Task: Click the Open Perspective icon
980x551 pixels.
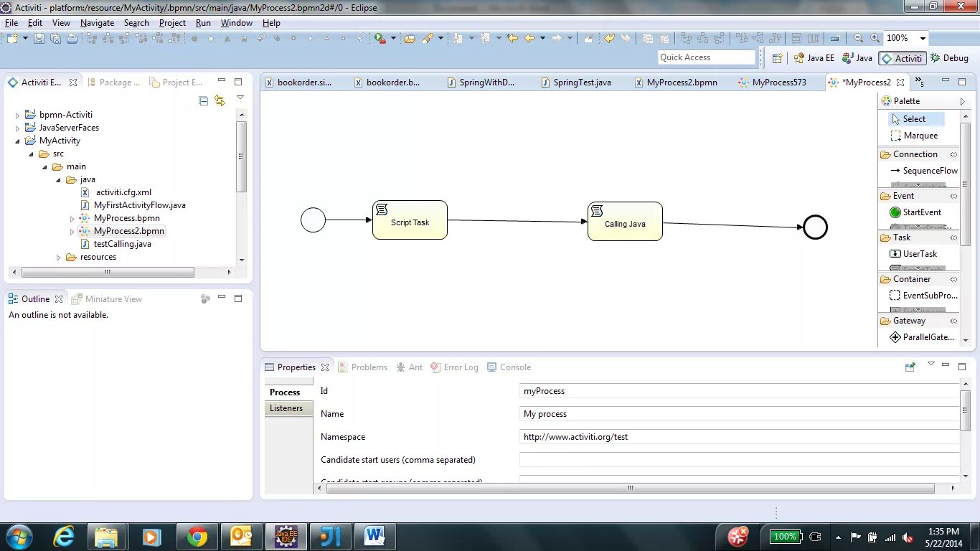Action: pos(777,58)
